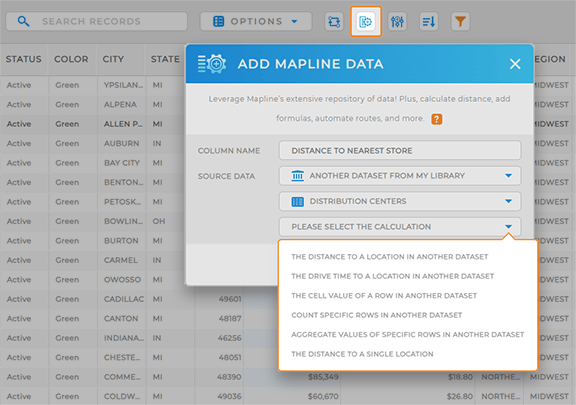
Task: Open the sliders settings toolbar icon
Action: point(397,22)
